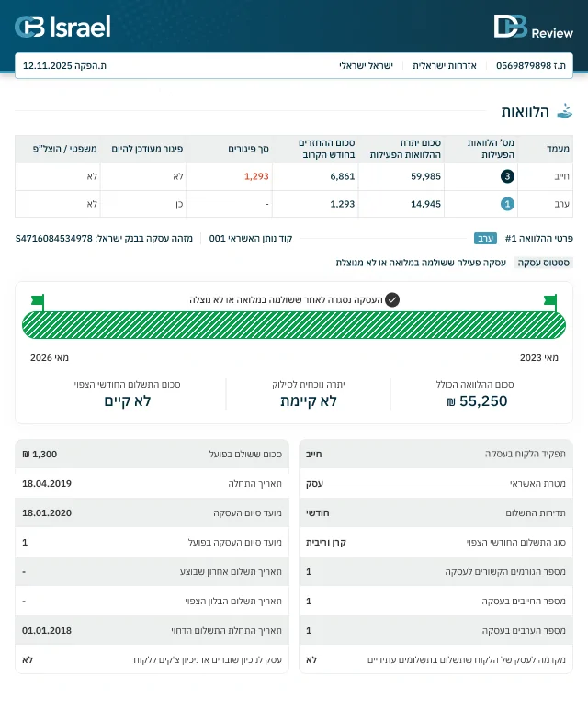Click the total loan amount ₪ 55,250

click(477, 401)
